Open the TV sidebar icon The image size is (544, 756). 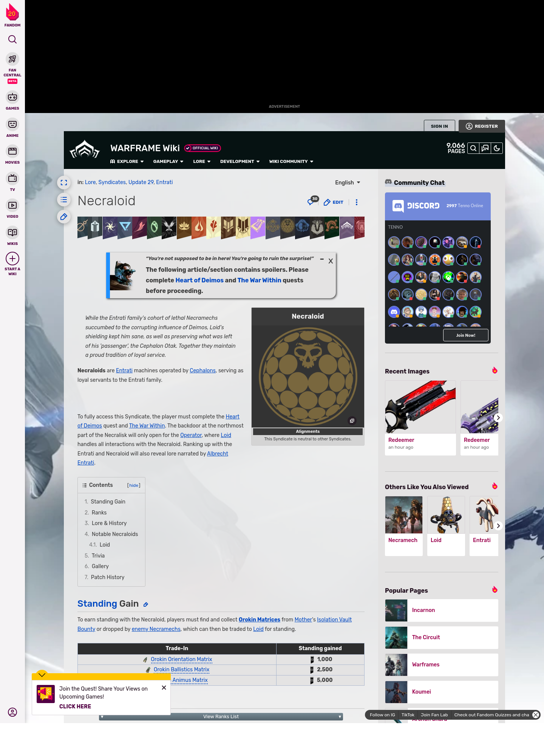(x=12, y=178)
